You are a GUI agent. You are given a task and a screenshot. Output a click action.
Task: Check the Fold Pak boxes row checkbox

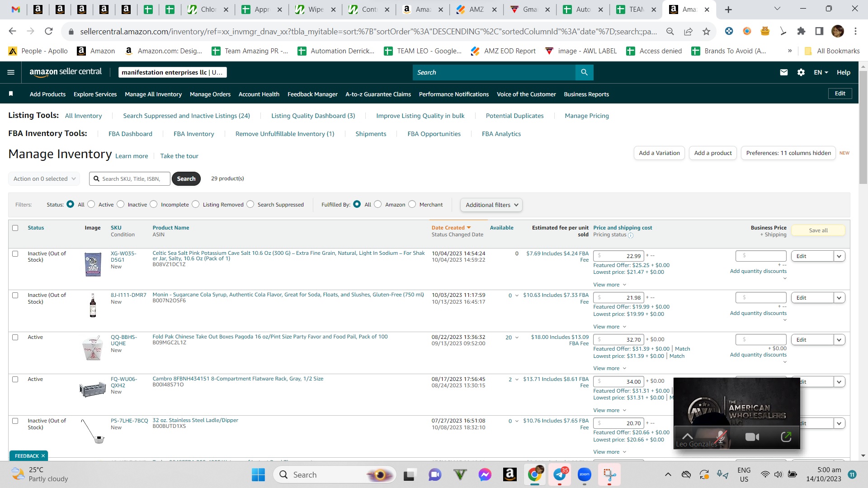point(15,337)
